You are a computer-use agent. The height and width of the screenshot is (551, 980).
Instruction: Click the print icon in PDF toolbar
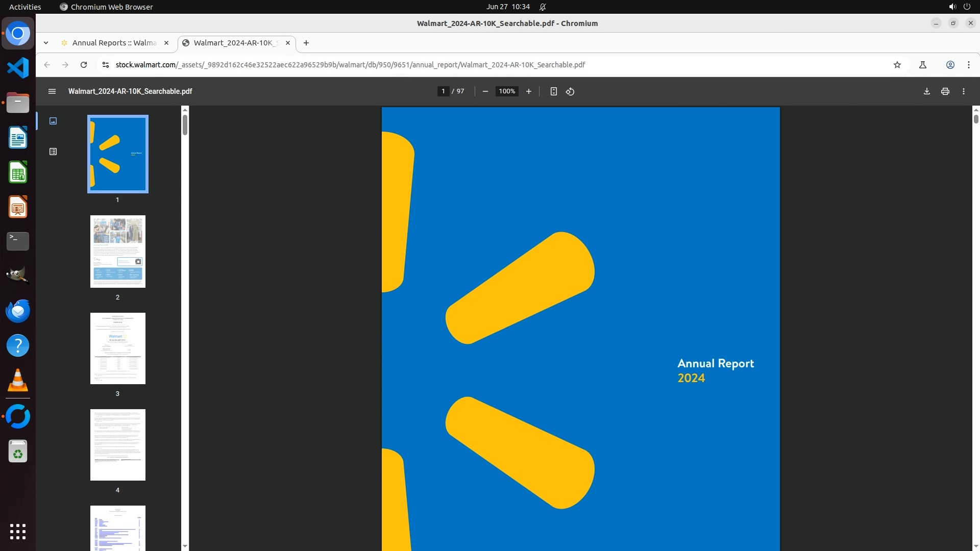tap(945, 91)
